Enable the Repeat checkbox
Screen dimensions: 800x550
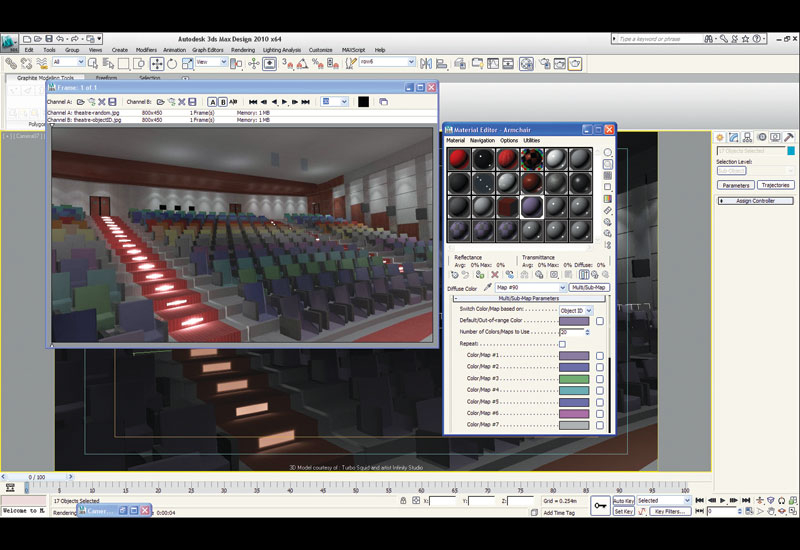click(x=562, y=344)
